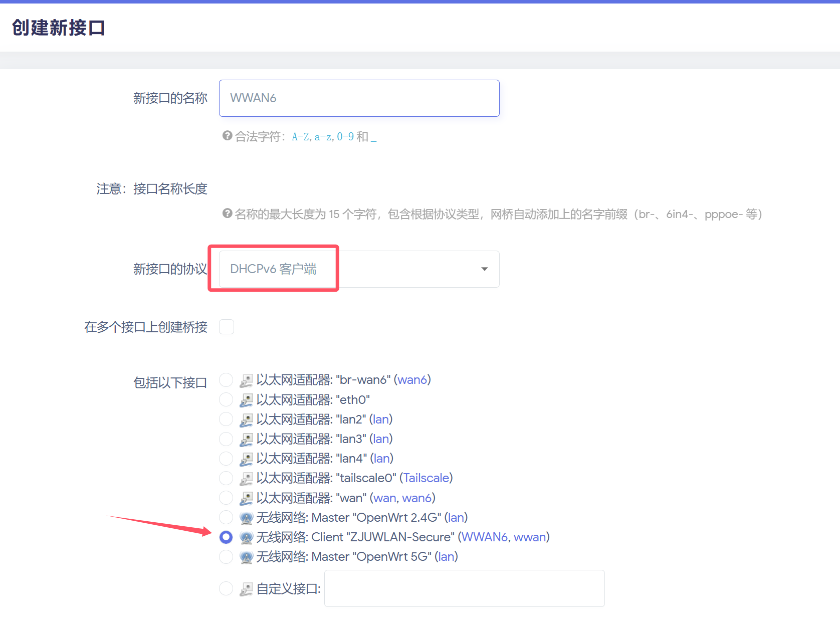
Task: Select the ZJUWLAN-Secure client radio button
Action: (226, 537)
